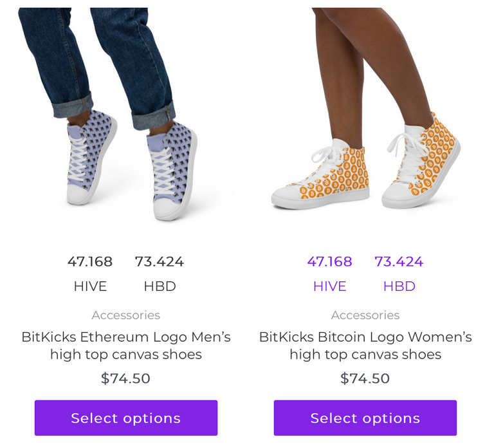Click Accessories category above Ethereum shoes
The image size is (494, 448).
pyautogui.click(x=126, y=315)
